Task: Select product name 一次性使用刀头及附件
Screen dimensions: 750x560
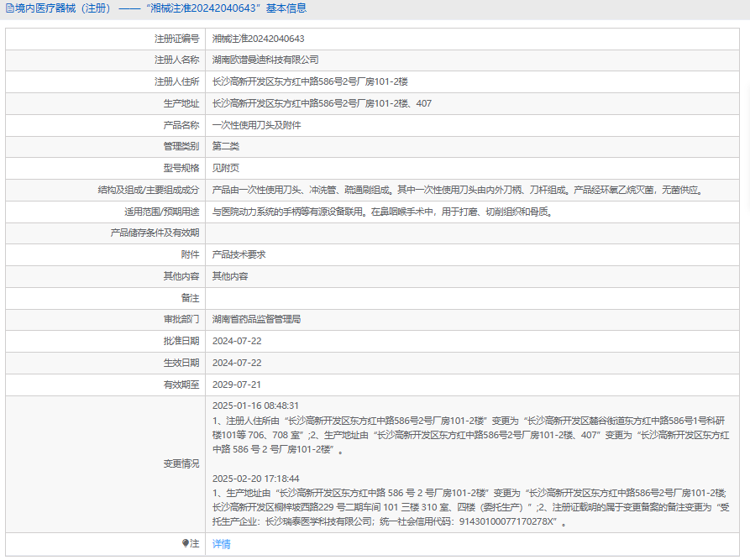Action: 257,125
